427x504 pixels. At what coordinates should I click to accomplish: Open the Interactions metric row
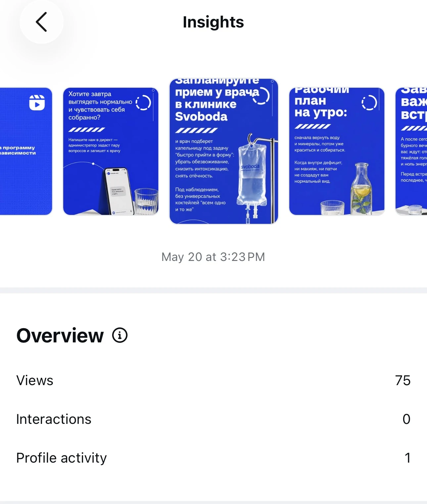(213, 419)
